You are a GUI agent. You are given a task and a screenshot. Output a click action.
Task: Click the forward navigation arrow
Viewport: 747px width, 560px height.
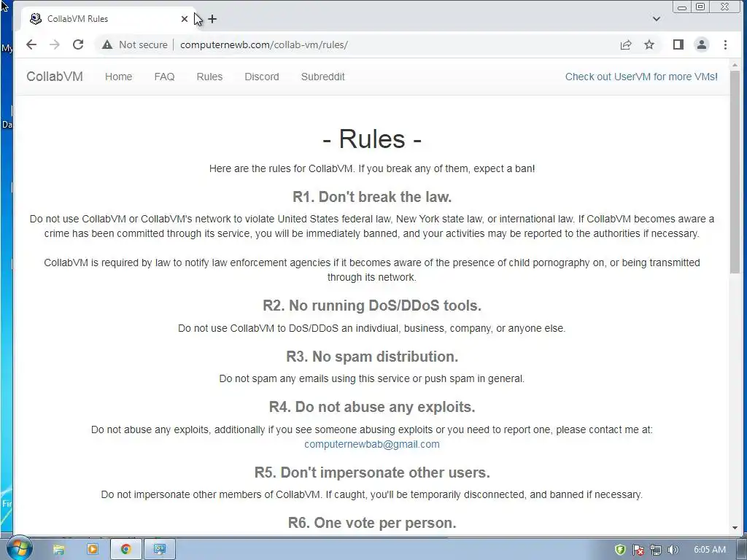55,44
